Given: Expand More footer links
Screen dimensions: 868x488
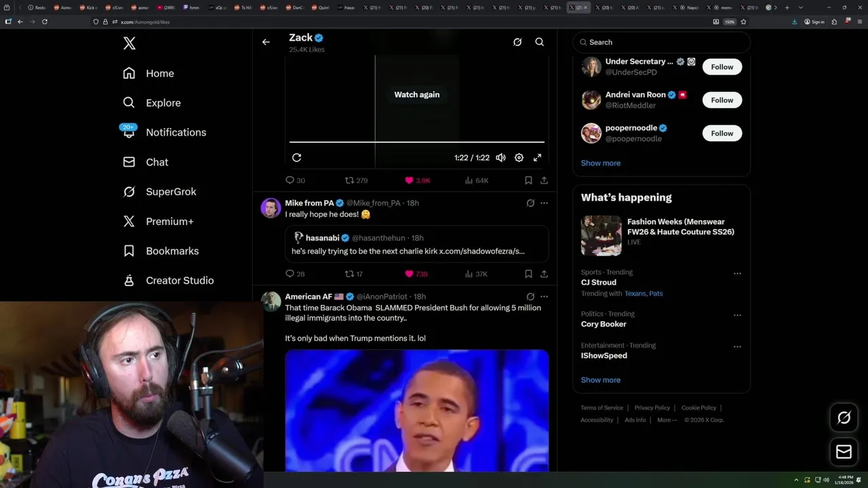Looking at the screenshot, I should pyautogui.click(x=667, y=420).
